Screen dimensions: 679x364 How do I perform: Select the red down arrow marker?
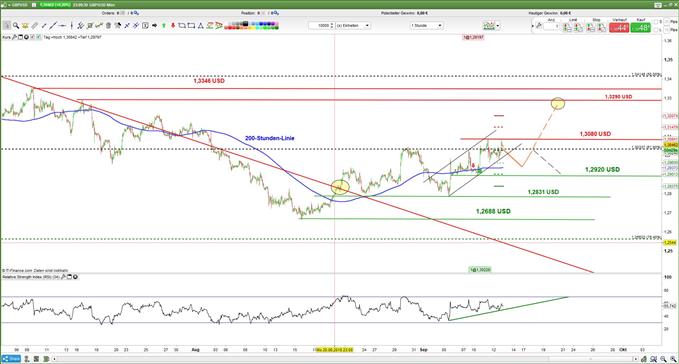(x=173, y=26)
